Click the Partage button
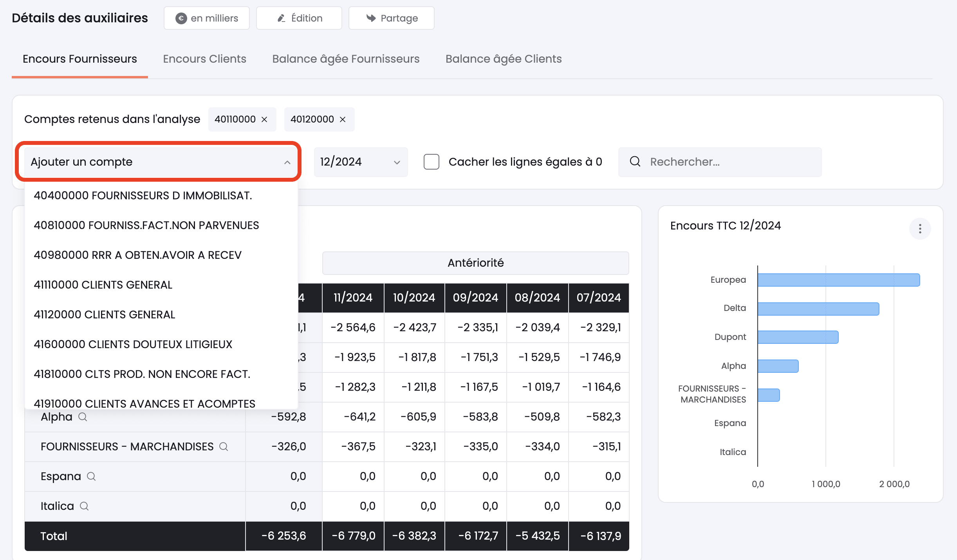The height and width of the screenshot is (560, 957). (392, 18)
